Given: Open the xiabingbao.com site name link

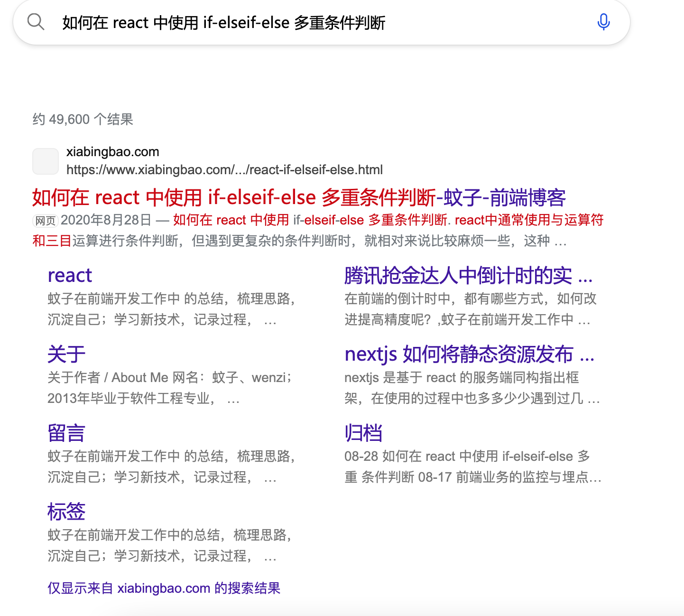Looking at the screenshot, I should pos(113,152).
